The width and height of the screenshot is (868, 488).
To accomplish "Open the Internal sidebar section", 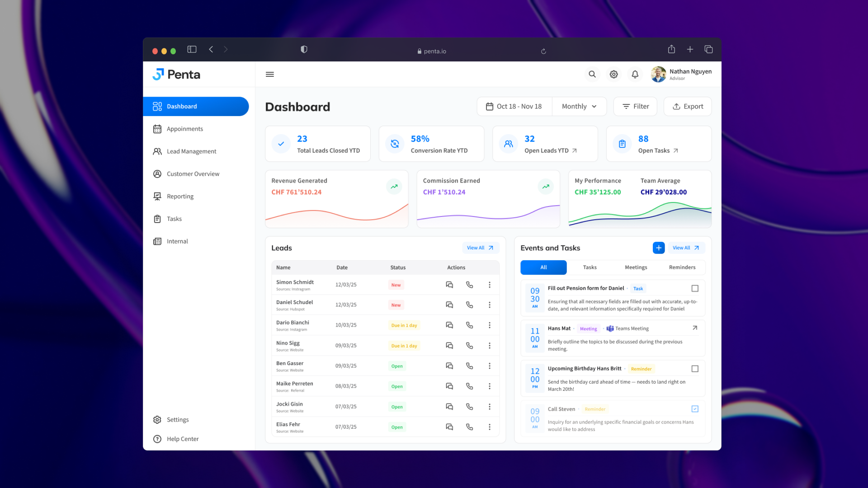I will pos(177,241).
